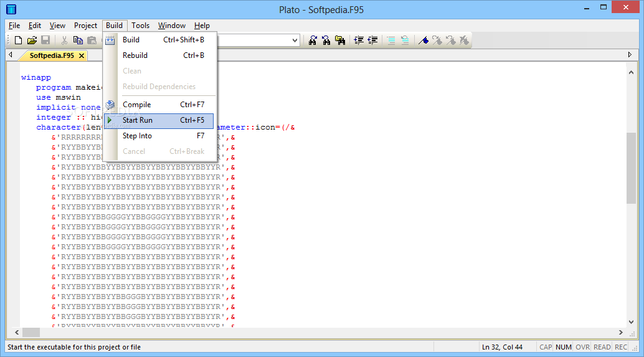Click the "Ln 32, Col 44" status text

coord(502,347)
